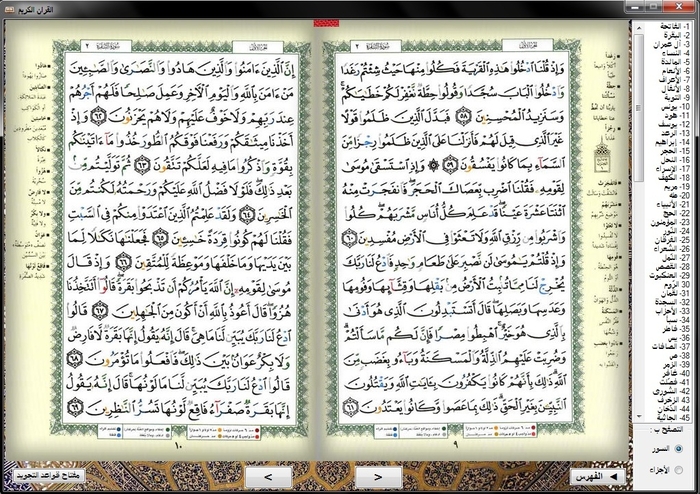
Task: Click the red bookmark marker above the pages
Action: pos(326,23)
